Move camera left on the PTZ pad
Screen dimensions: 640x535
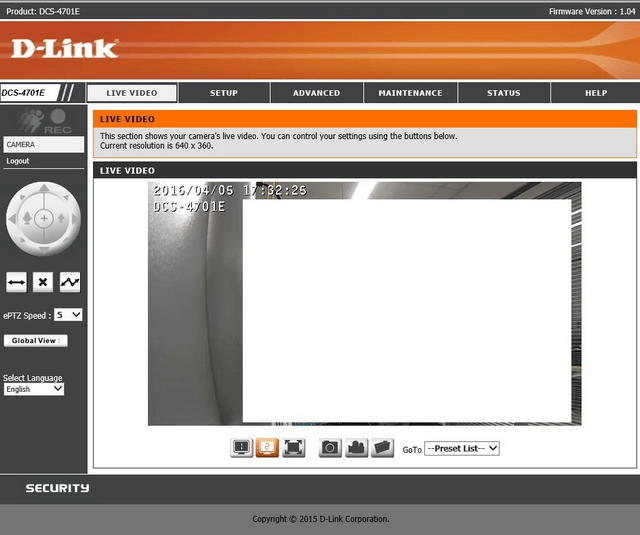coord(12,219)
